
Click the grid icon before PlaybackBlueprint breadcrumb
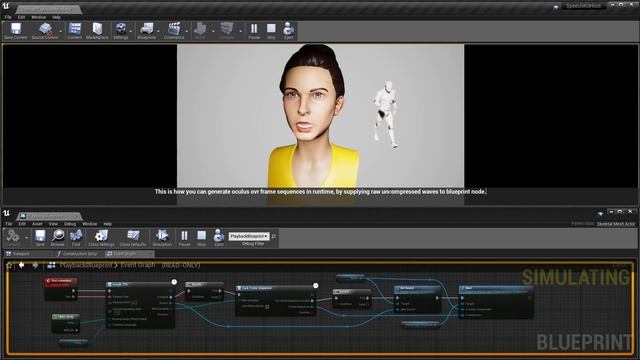(51, 265)
